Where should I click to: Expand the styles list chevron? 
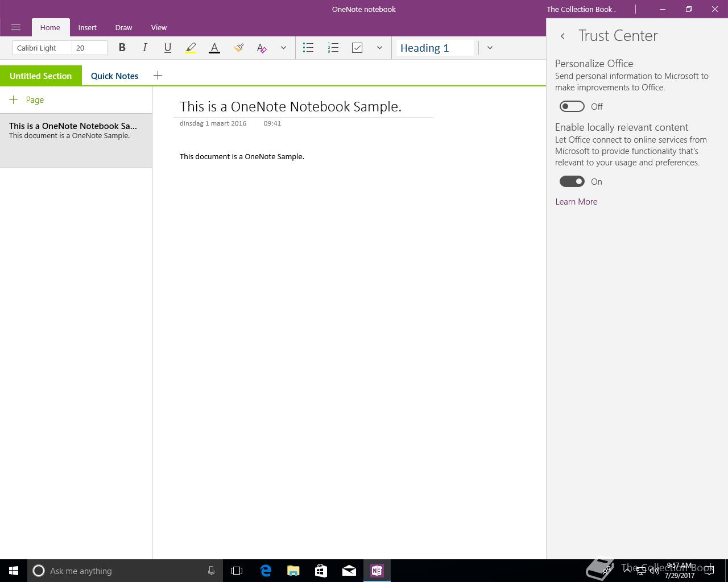pos(490,48)
